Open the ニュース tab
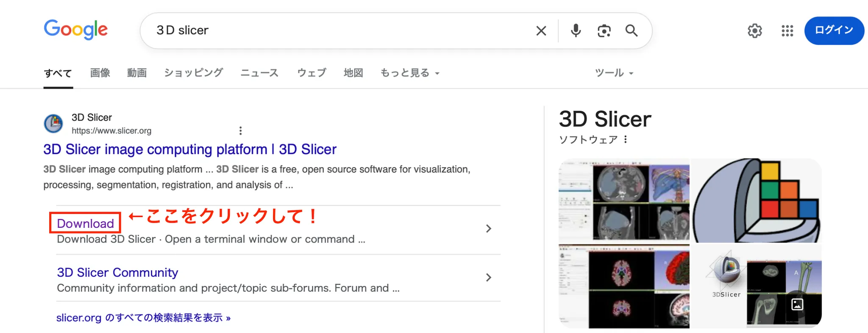 coord(259,73)
